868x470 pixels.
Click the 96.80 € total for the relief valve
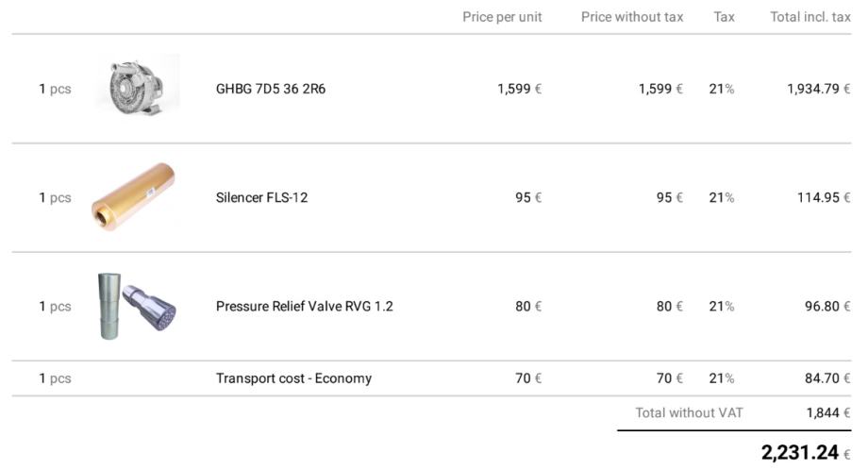point(826,306)
